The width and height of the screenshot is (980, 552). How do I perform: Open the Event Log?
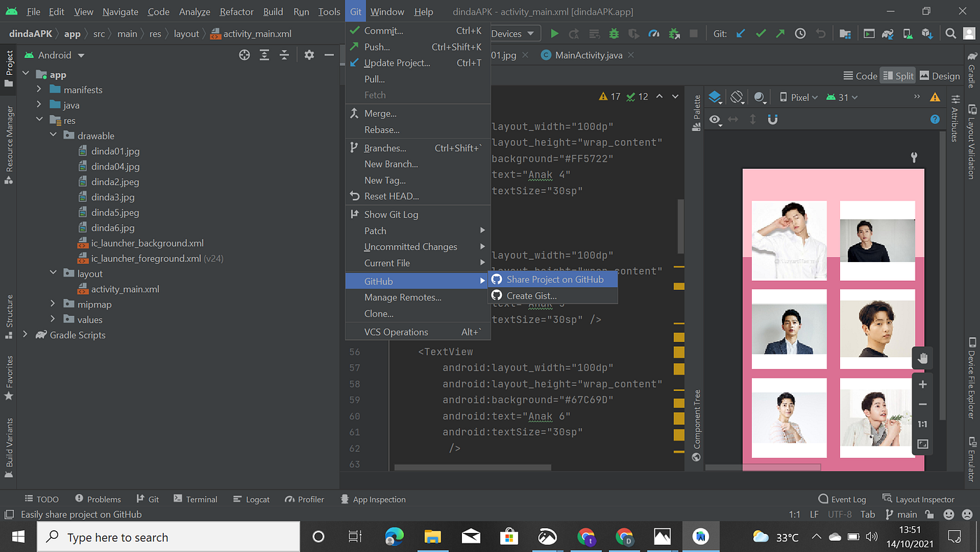[x=848, y=499]
